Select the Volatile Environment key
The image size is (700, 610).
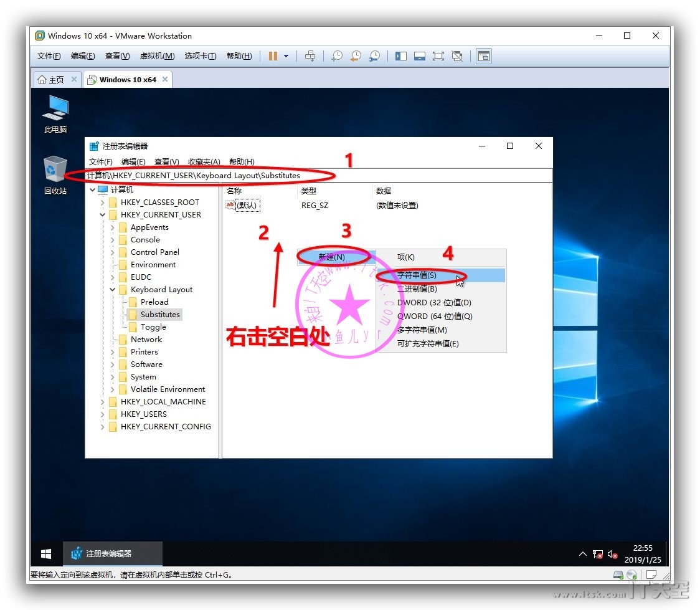(x=168, y=389)
